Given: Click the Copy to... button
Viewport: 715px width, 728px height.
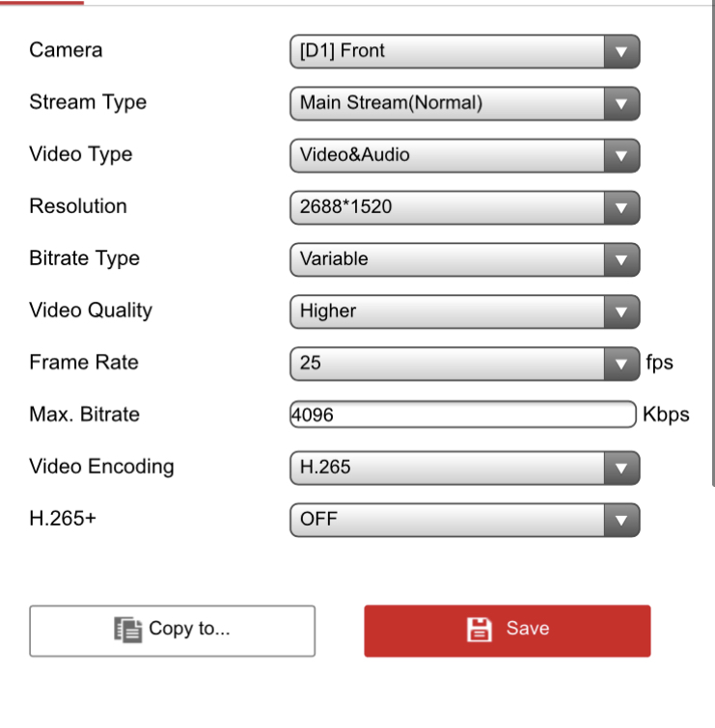Looking at the screenshot, I should click(173, 631).
